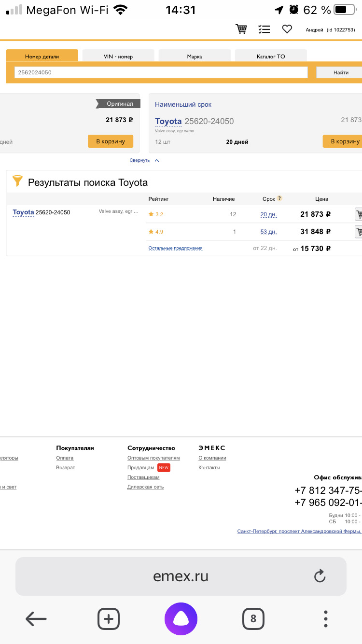Open Alice assistant purple button

click(x=181, y=618)
